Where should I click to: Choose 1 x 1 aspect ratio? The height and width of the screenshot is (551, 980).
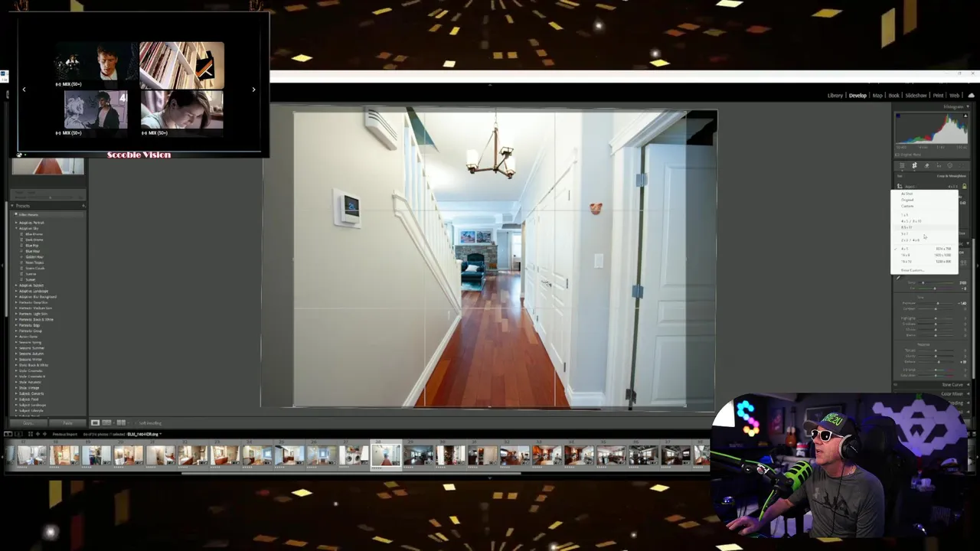[904, 215]
